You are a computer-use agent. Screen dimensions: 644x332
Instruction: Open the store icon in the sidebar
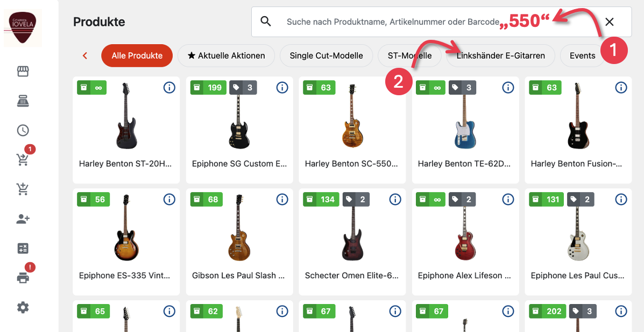[x=23, y=72]
